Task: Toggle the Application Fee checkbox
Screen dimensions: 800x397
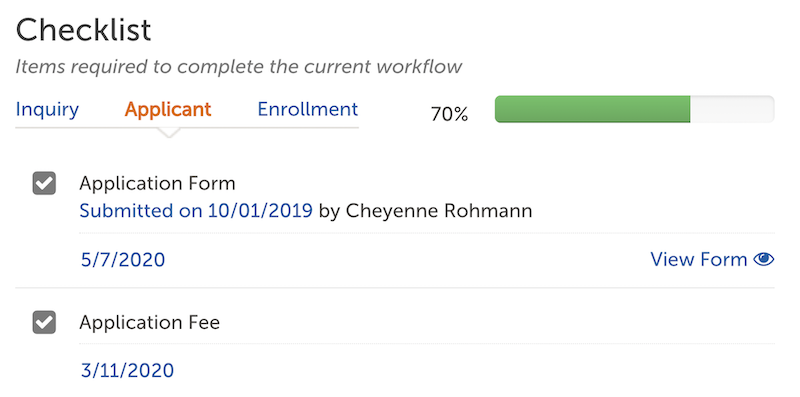Action: (x=44, y=322)
